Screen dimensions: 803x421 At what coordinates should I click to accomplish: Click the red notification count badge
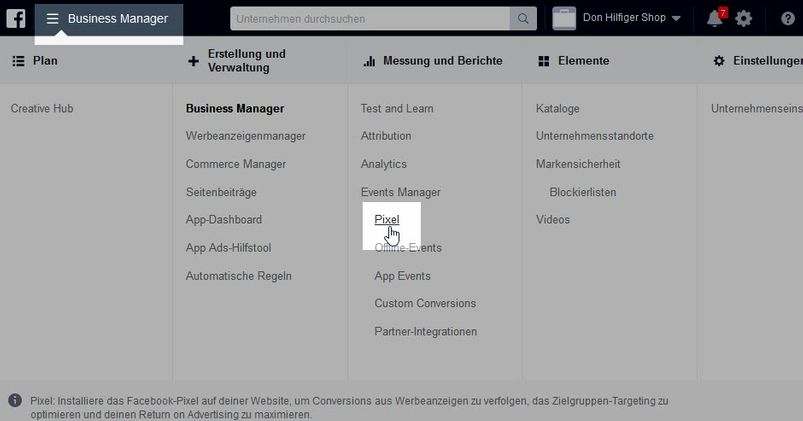click(723, 13)
